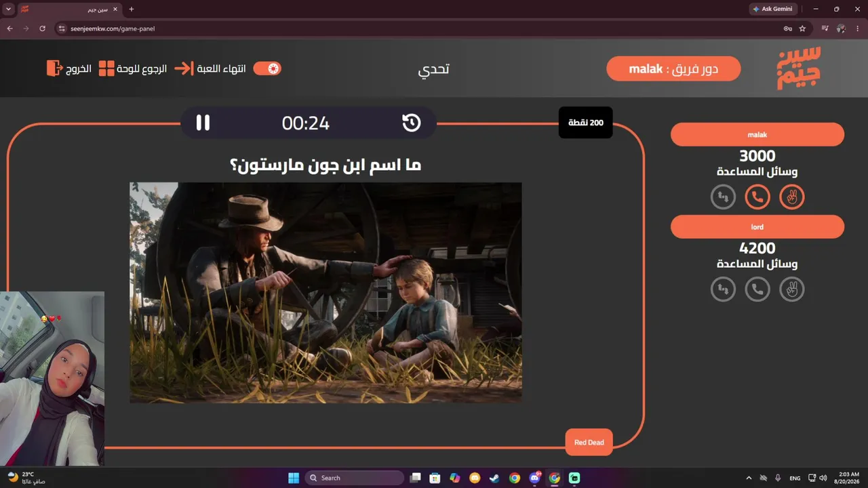
Task: Open a new browser tab
Action: click(x=132, y=9)
